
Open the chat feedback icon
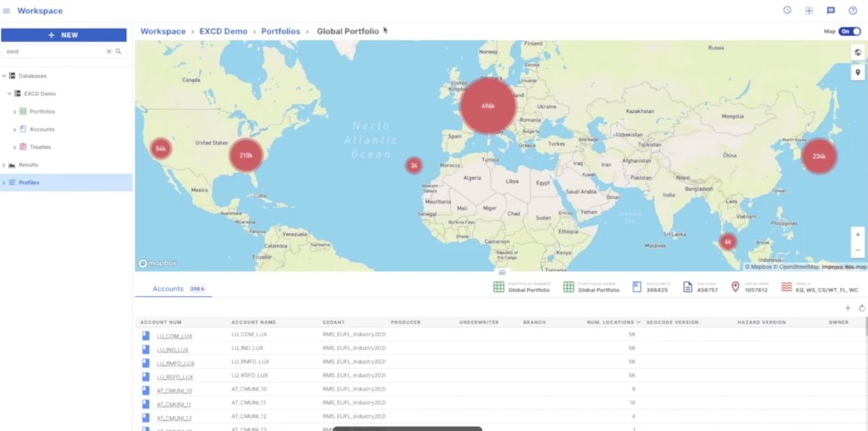(x=830, y=10)
